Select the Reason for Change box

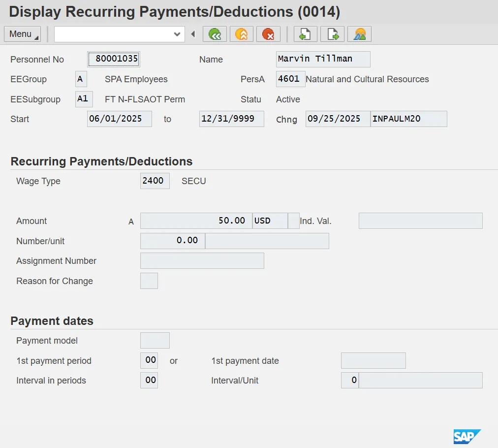coord(149,281)
